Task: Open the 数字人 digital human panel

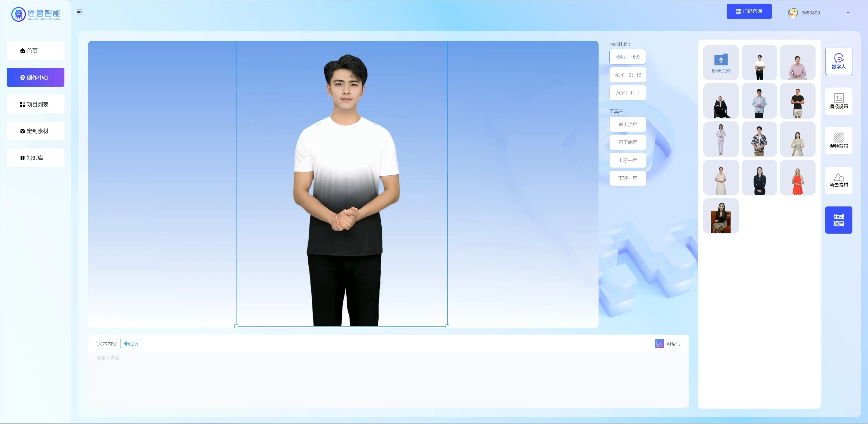Action: [x=838, y=61]
